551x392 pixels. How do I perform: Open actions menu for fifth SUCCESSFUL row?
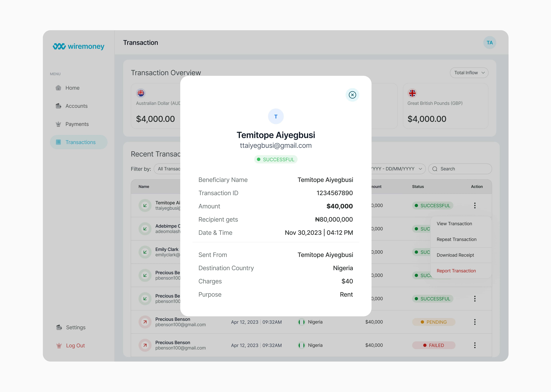coord(475,299)
